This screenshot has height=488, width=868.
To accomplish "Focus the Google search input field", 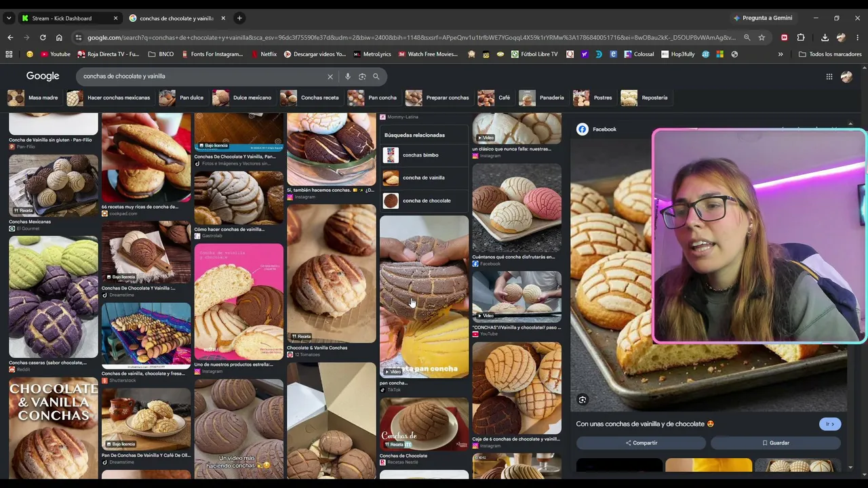I will pos(203,77).
